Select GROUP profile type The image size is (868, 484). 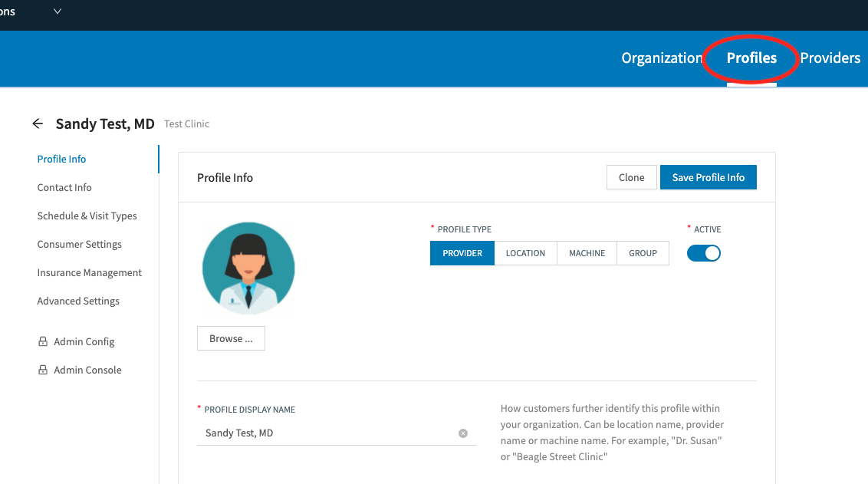pos(643,253)
